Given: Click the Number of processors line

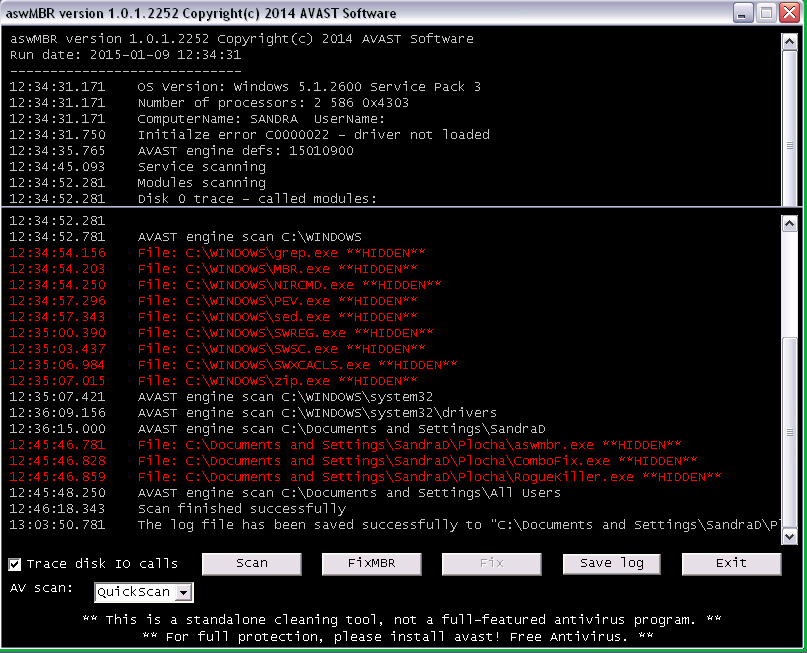Looking at the screenshot, I should click(x=209, y=102).
